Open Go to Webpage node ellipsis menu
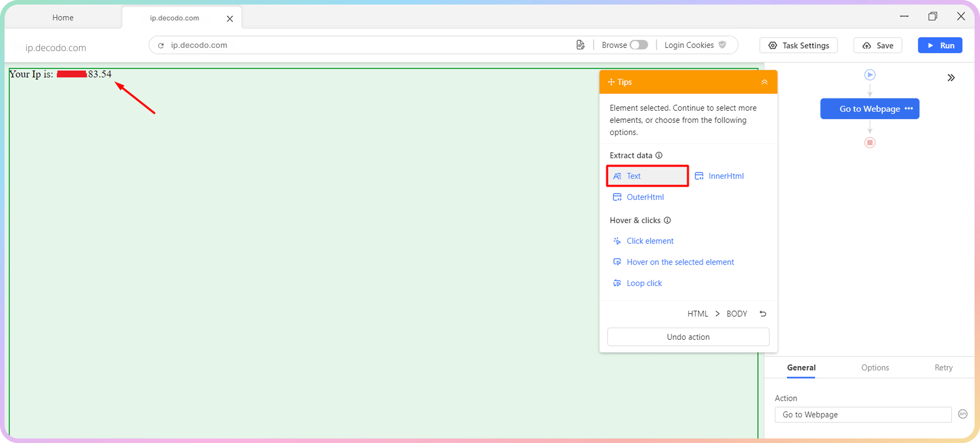Screen dimensions: 980x443 point(909,108)
